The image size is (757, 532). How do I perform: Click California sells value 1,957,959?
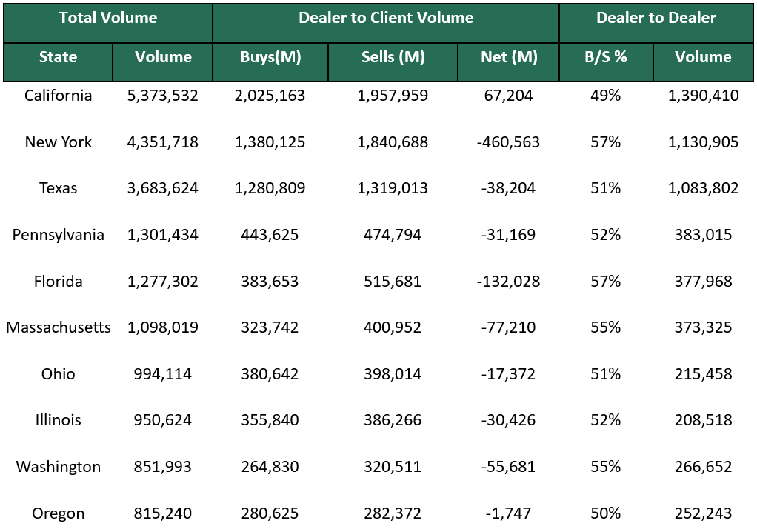coord(393,95)
